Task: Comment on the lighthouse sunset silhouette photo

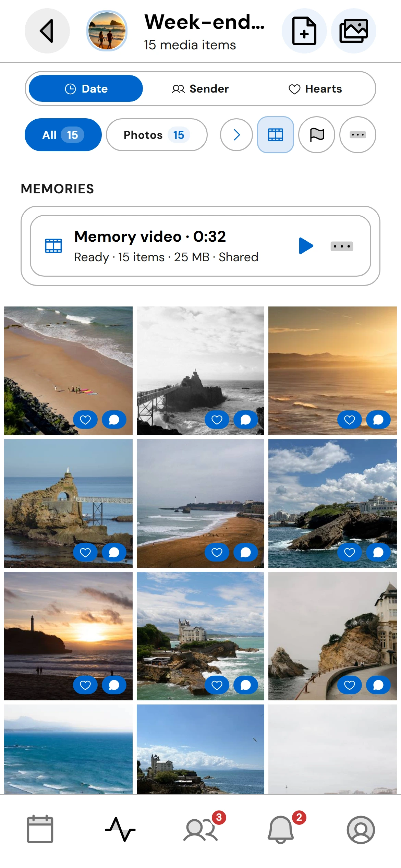Action: coord(114,685)
